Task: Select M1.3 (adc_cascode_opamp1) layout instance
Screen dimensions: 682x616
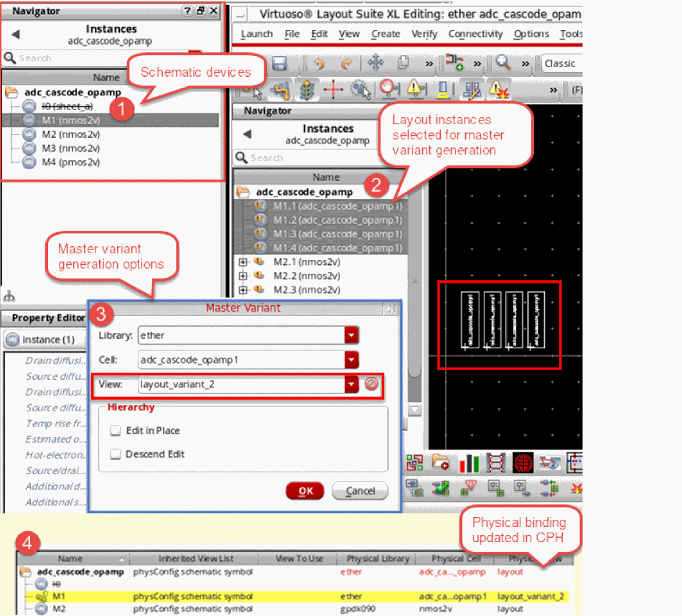Action: [338, 234]
